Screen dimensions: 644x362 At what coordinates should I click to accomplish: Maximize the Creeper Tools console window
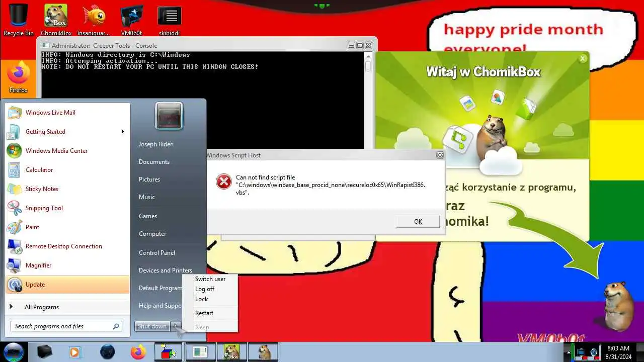pos(360,45)
